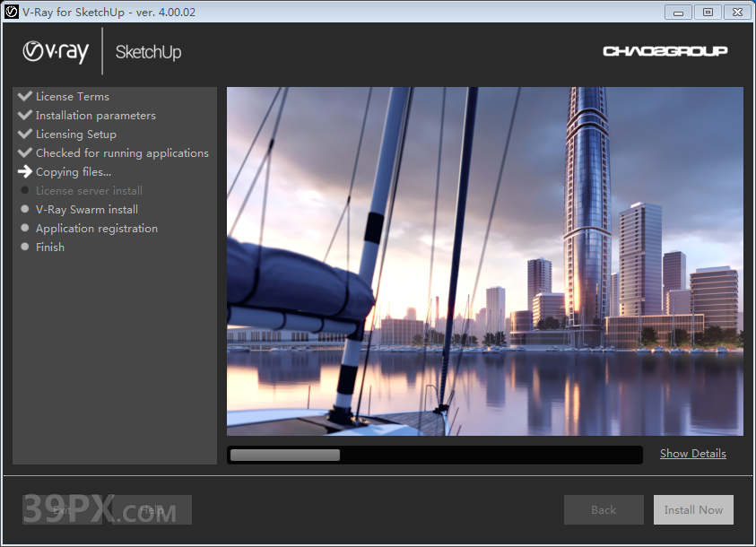Click the checkmark beside Checked for running applications

[24, 152]
